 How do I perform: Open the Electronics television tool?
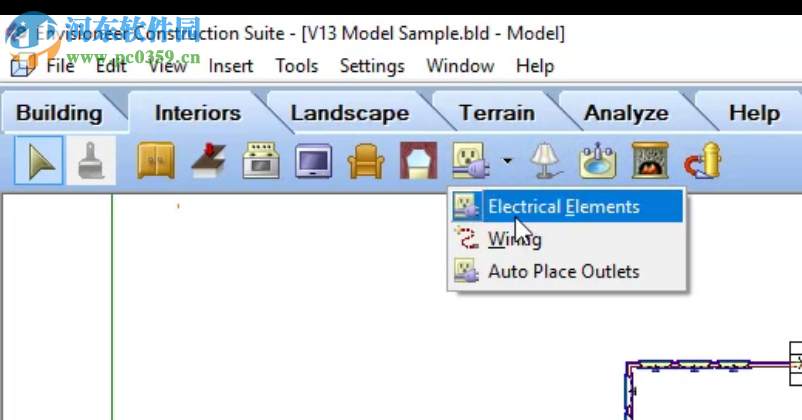(314, 161)
